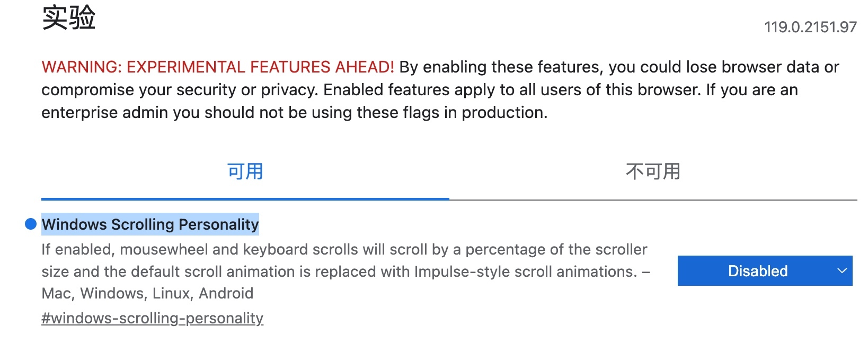Click the blue active underline beneath 可用

click(245, 199)
